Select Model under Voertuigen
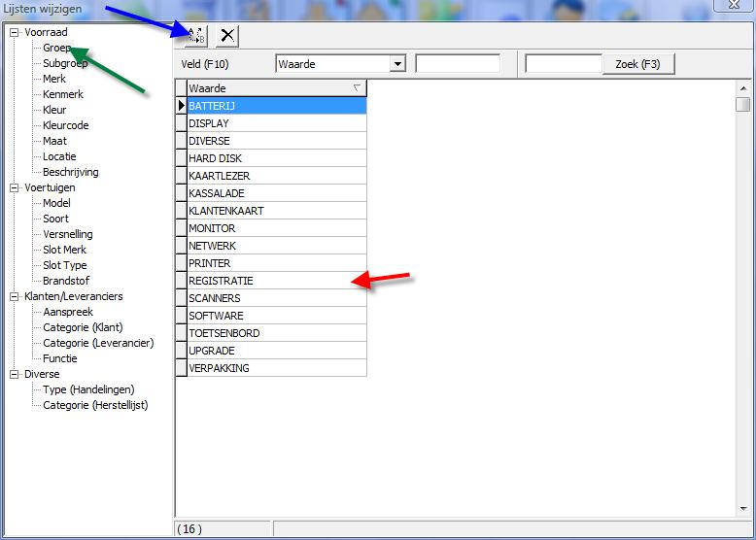This screenshot has width=756, height=540. [x=56, y=203]
